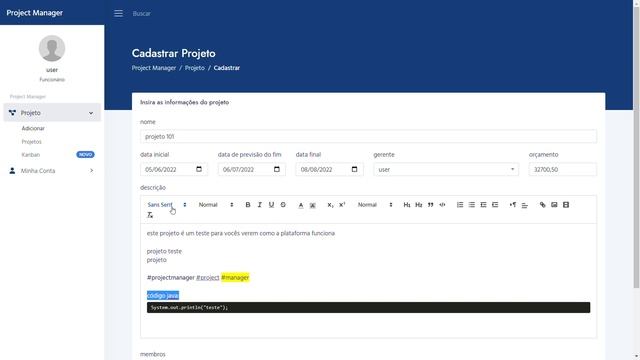Viewport: 640px width, 360px height.
Task: Click the data final date field
Action: click(x=329, y=169)
